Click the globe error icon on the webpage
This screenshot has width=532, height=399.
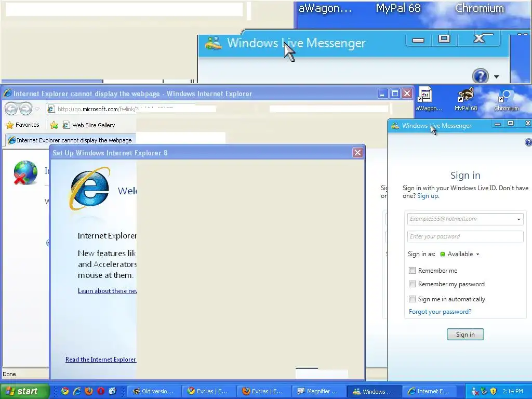25,172
